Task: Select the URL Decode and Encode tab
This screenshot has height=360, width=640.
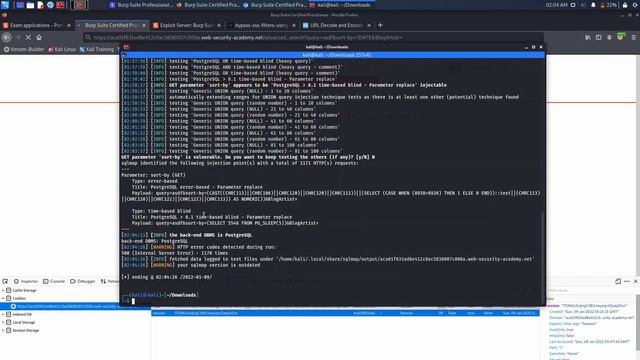Action: click(336, 25)
